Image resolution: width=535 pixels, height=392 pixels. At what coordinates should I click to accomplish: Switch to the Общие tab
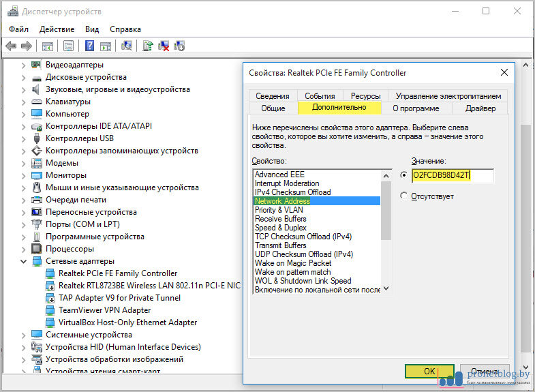point(273,108)
